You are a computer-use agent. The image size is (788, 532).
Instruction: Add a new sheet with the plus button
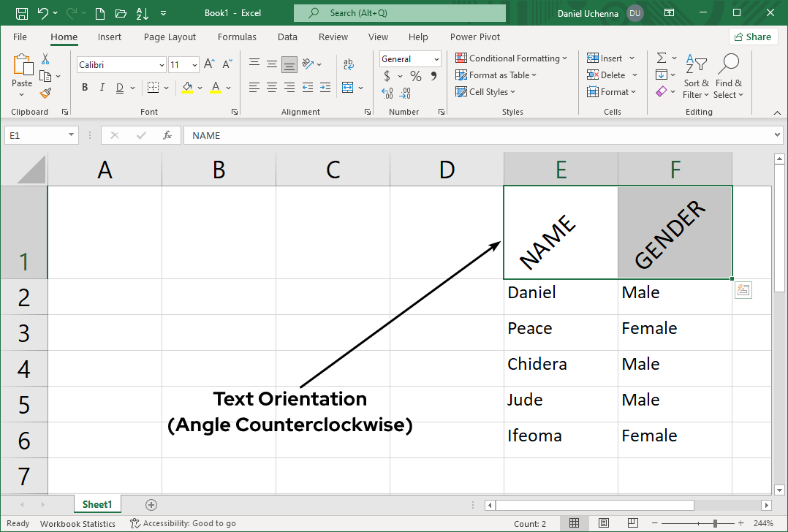151,504
